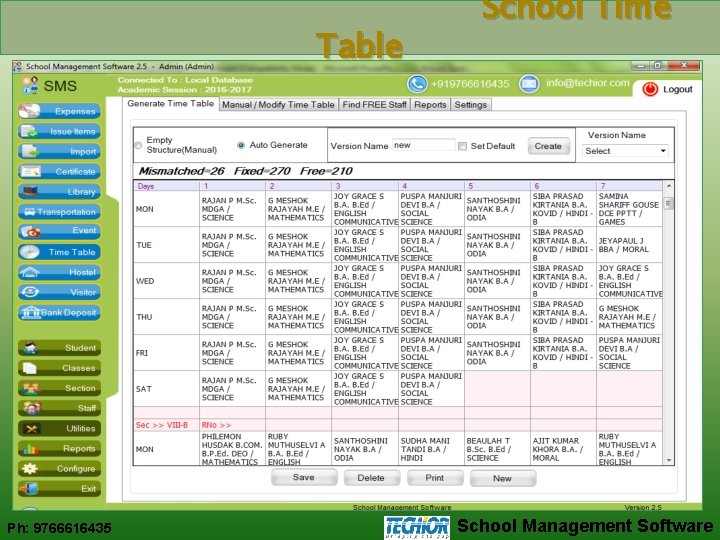
Task: Select the Auto Generate radio button
Action: pyautogui.click(x=241, y=145)
